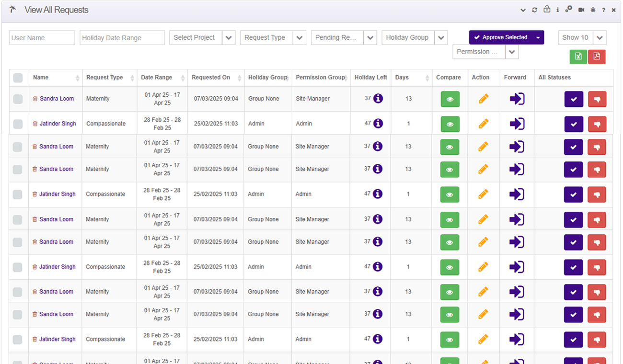The width and height of the screenshot is (623, 364).
Task: Check the box for Jatinder Singh's second row
Action: tap(18, 194)
